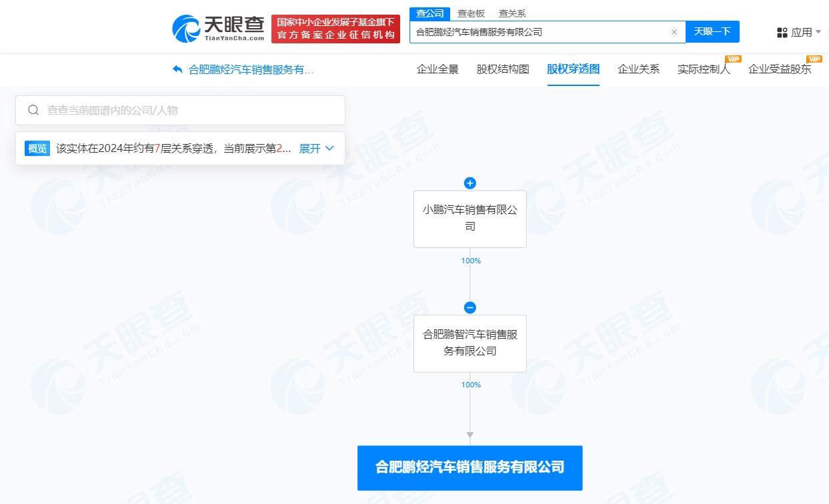Open the 企业关系 tab
Viewport: 829px width, 504px height.
coord(639,69)
